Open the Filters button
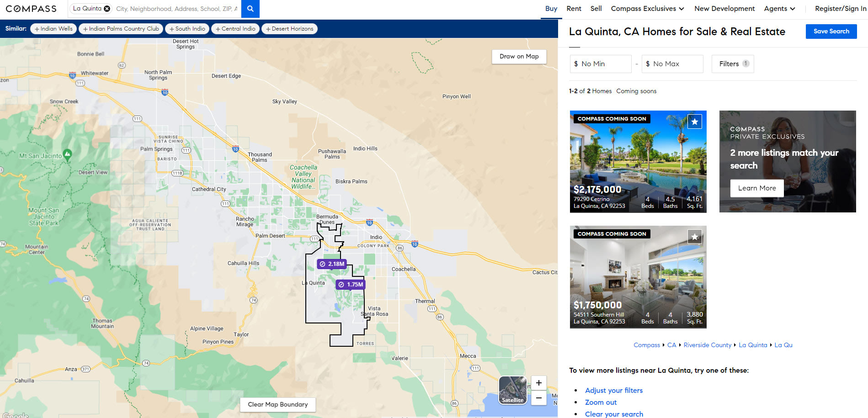 pyautogui.click(x=733, y=64)
